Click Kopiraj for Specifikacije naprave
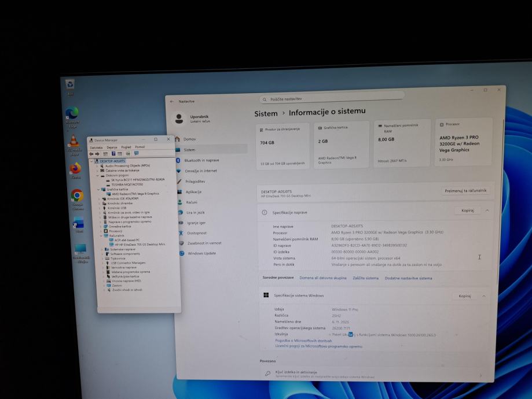The width and height of the screenshot is (532, 399). [468, 210]
